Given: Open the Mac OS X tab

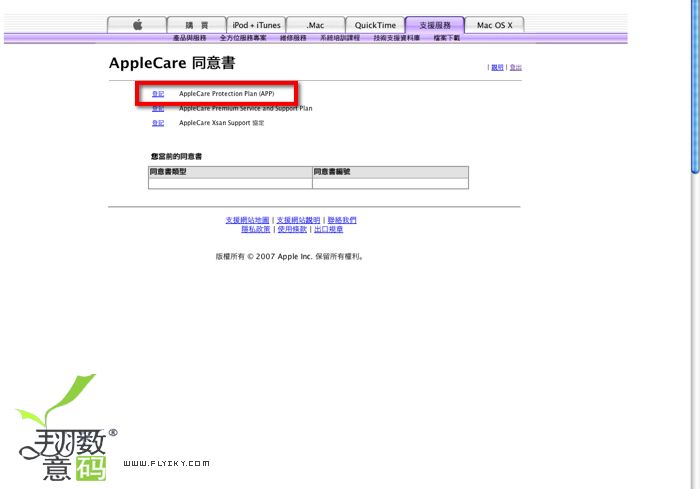Looking at the screenshot, I should 494,25.
